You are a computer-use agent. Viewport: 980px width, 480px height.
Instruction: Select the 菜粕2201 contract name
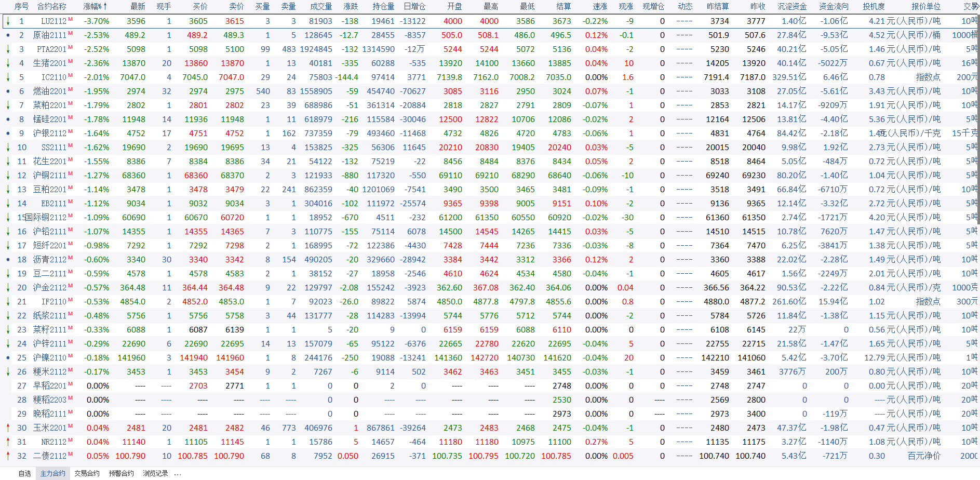[50, 105]
